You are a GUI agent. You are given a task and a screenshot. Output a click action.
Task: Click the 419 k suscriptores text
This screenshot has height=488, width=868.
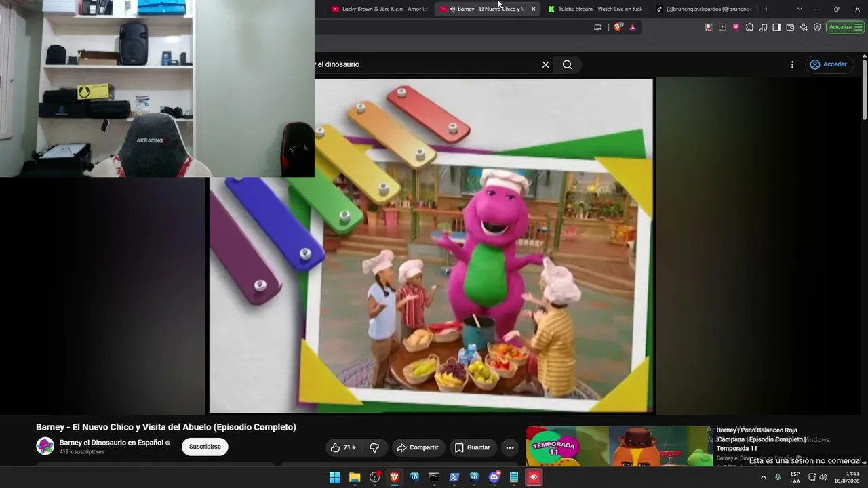tap(81, 452)
